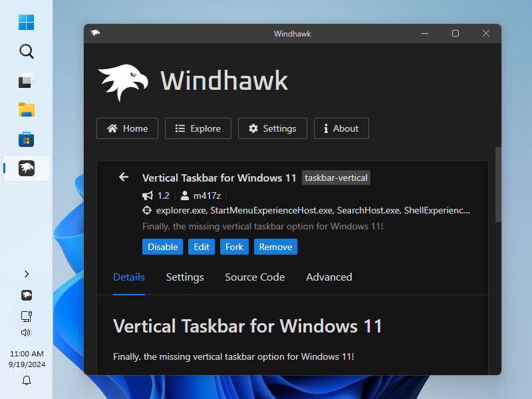Image resolution: width=532 pixels, height=399 pixels.
Task: Open the About page in Windhawk
Action: click(x=341, y=128)
